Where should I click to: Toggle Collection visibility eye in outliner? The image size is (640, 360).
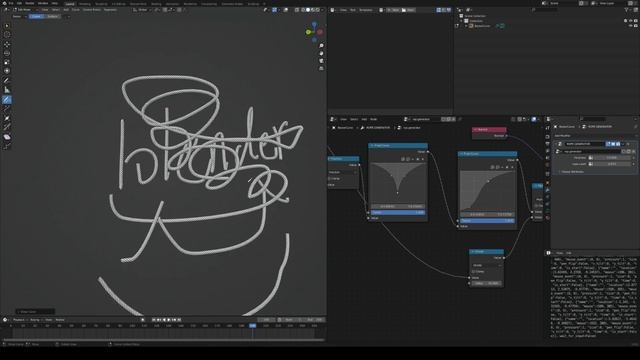pos(631,21)
